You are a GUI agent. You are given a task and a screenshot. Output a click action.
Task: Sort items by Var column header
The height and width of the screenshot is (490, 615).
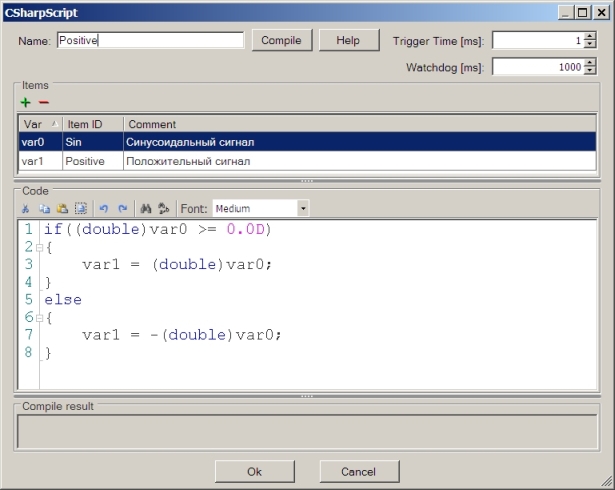pyautogui.click(x=40, y=124)
